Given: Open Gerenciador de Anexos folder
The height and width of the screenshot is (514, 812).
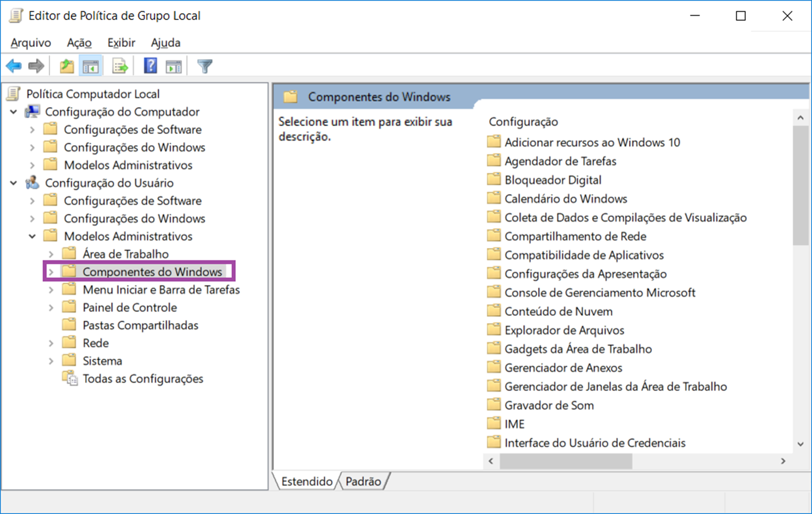Looking at the screenshot, I should pos(563,367).
